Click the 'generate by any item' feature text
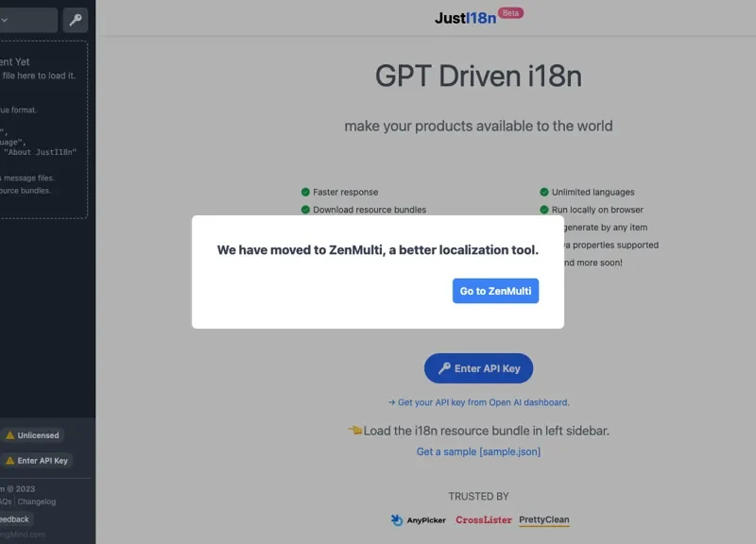Screen dimensions: 756x544 [606, 228]
